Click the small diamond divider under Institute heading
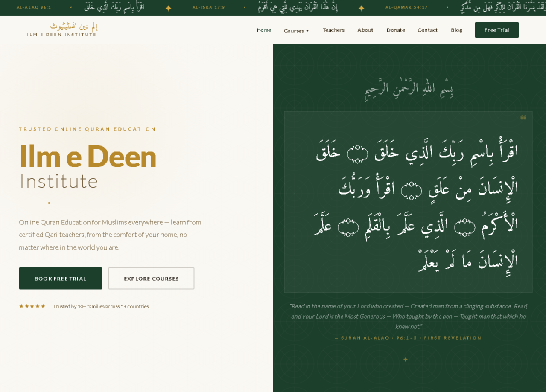This screenshot has height=392, width=546. coord(49,203)
